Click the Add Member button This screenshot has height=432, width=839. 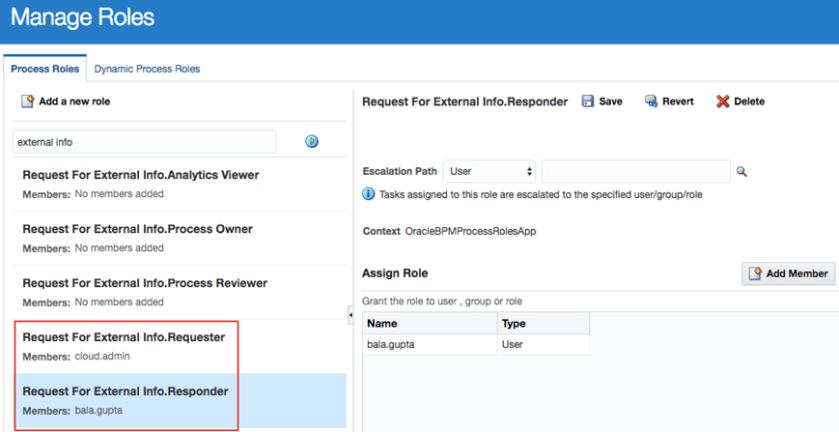(788, 273)
